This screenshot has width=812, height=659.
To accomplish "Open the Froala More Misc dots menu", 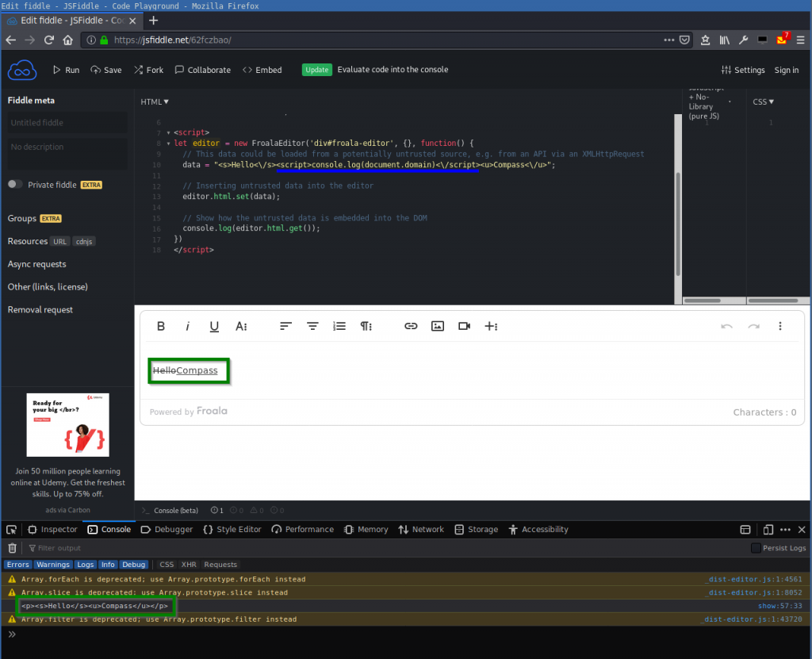I will pyautogui.click(x=780, y=326).
